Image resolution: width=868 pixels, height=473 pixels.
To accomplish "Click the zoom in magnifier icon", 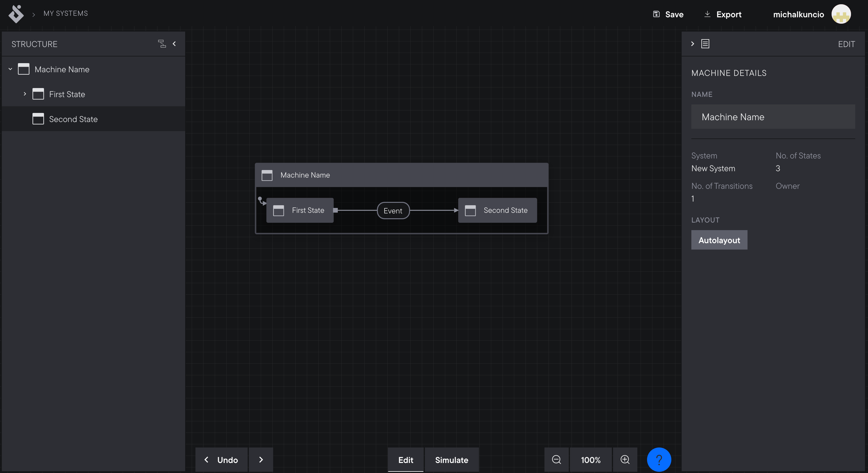I will pos(625,460).
